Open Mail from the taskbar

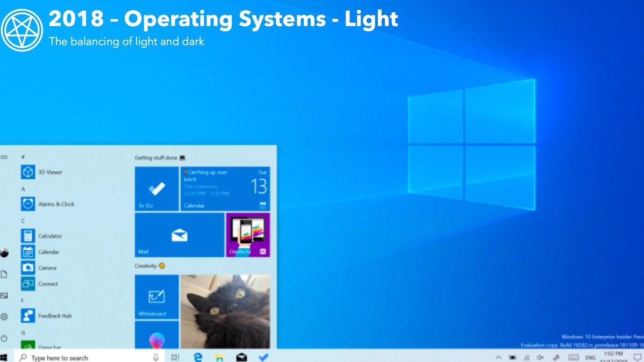[241, 357]
